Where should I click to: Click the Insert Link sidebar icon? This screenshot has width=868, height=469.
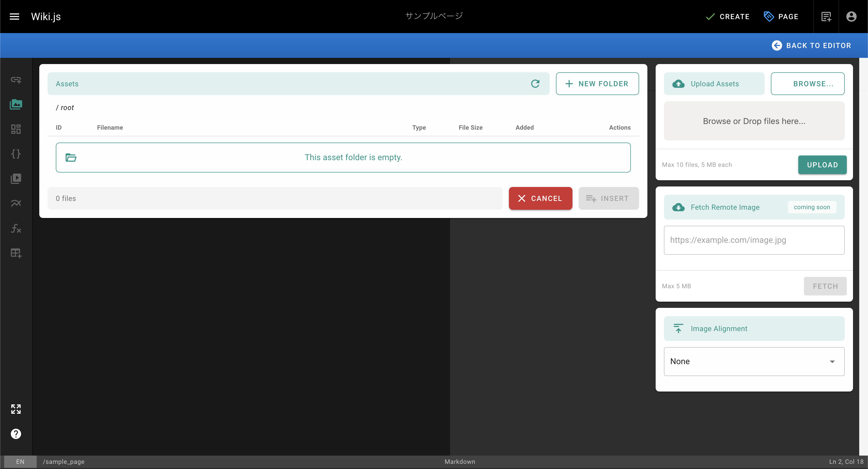pyautogui.click(x=16, y=80)
